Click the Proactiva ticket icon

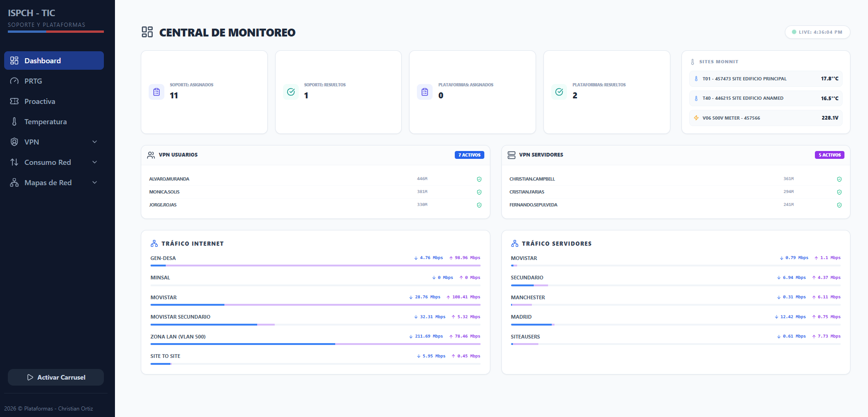click(x=14, y=101)
